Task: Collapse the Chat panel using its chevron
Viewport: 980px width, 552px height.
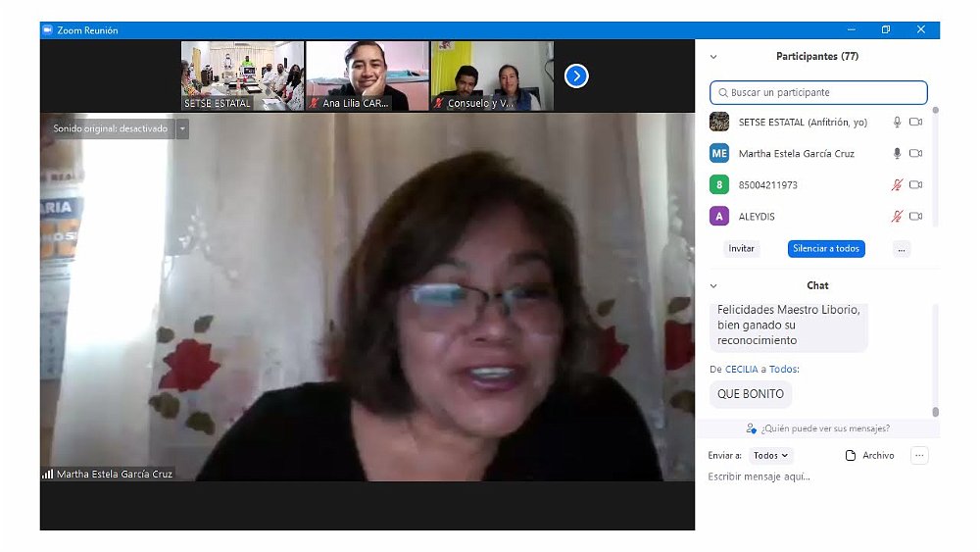Action: 713,286
